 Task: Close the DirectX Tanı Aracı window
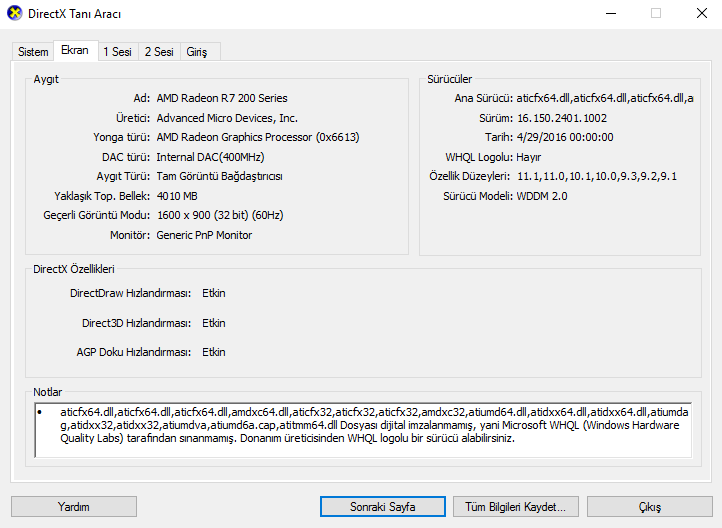click(702, 13)
